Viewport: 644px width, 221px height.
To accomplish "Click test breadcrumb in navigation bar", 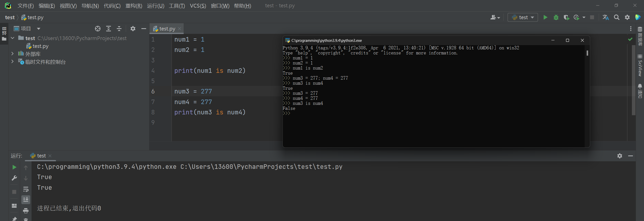I will pyautogui.click(x=10, y=17).
